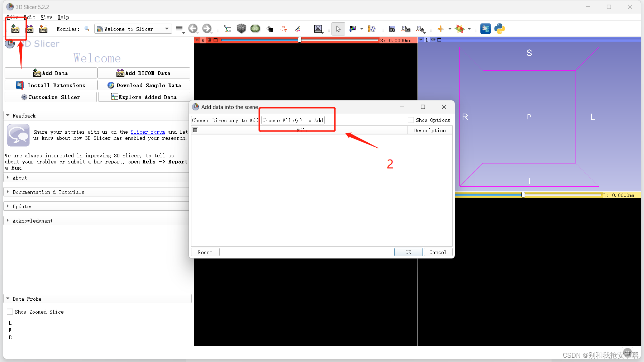
Task: Open the Markups module icon
Action: tap(283, 29)
